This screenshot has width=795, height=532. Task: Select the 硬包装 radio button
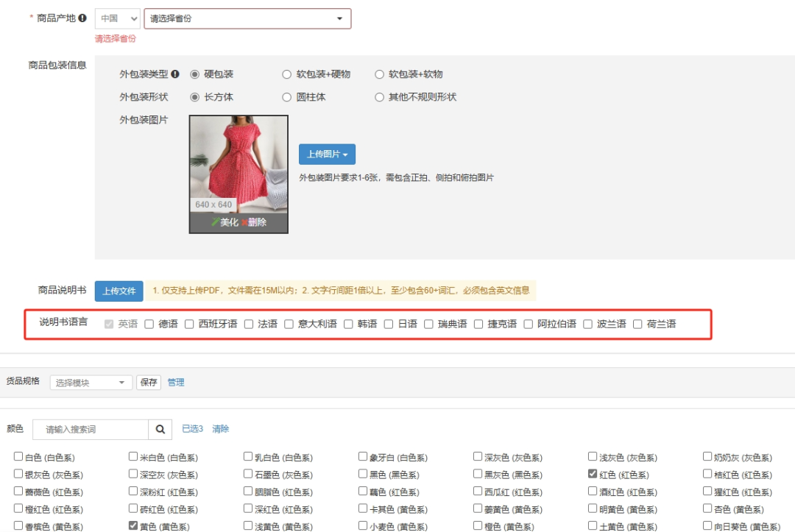point(193,74)
